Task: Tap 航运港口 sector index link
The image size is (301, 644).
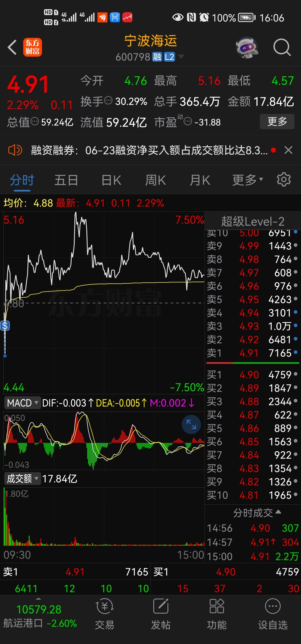Action: (40, 623)
